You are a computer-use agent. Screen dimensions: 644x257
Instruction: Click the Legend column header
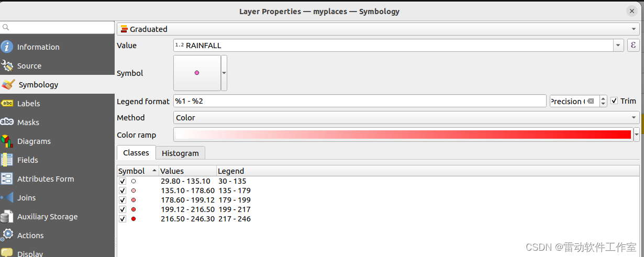point(428,171)
